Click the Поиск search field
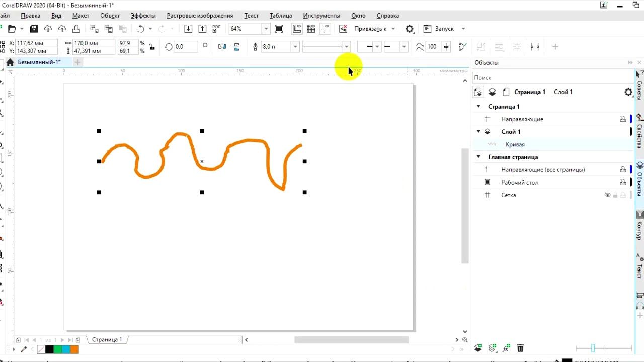 [x=553, y=78]
